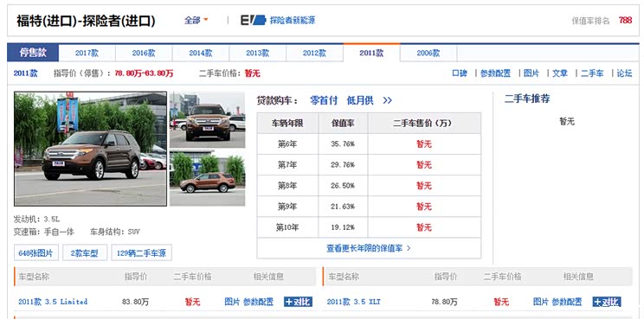Open 参数配置 for 3.5 Limited

coord(258,302)
